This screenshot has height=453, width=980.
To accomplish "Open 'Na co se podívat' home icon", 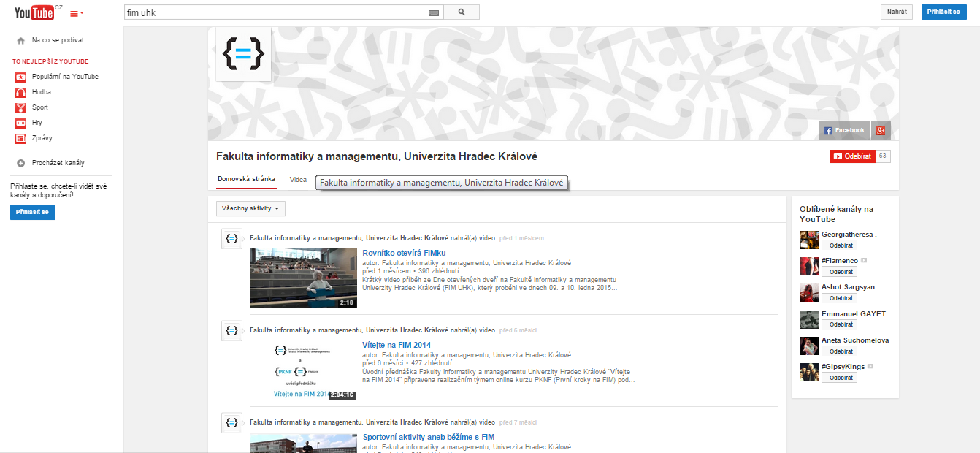I will [21, 41].
